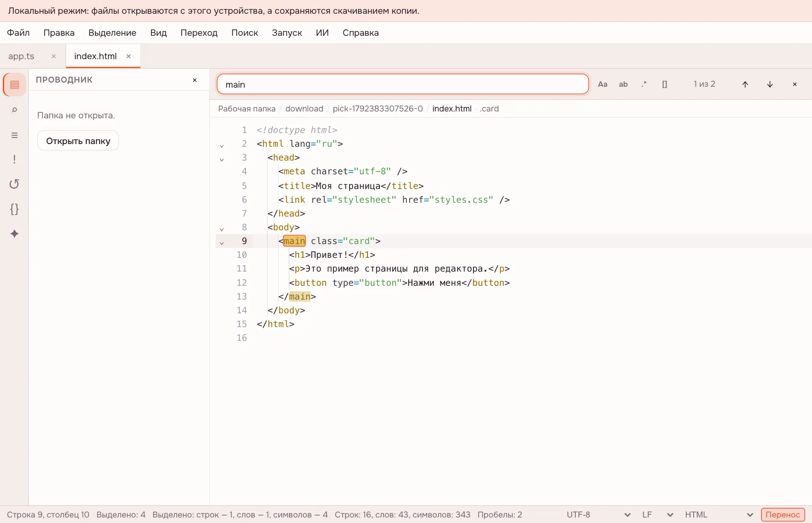
Task: Open the Explorer sidebar panel icon
Action: (15, 84)
